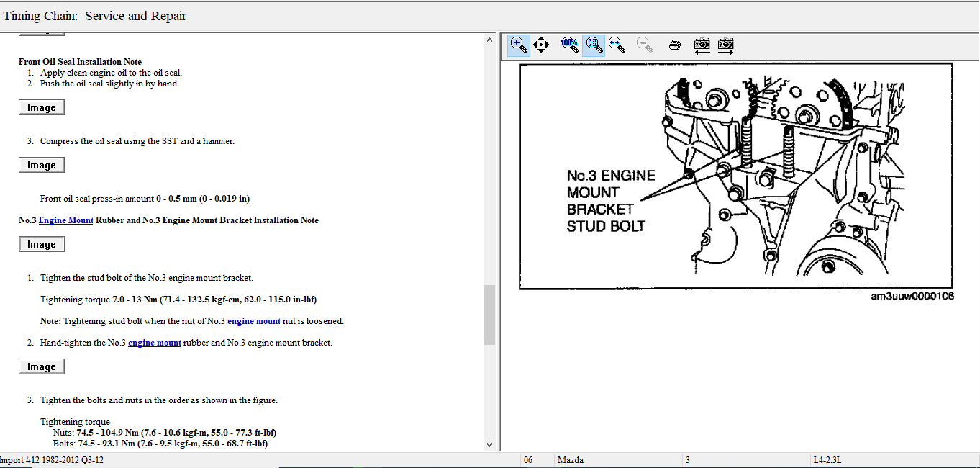The height and width of the screenshot is (468, 980).
Task: Go to previous image with camera-left icon
Action: (702, 45)
